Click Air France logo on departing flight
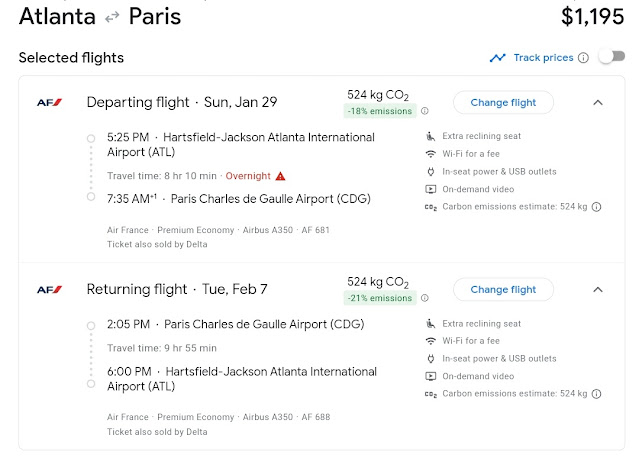 click(x=49, y=102)
